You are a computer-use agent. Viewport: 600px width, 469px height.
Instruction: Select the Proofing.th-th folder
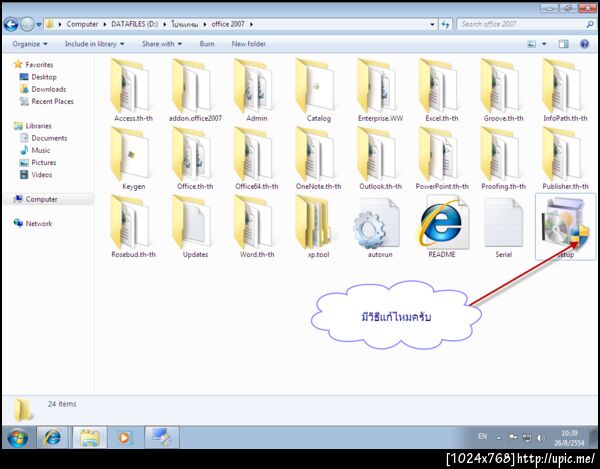[504, 159]
